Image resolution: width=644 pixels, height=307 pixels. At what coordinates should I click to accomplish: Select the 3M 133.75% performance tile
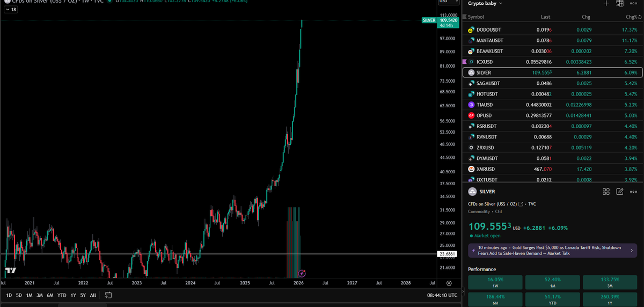609,283
